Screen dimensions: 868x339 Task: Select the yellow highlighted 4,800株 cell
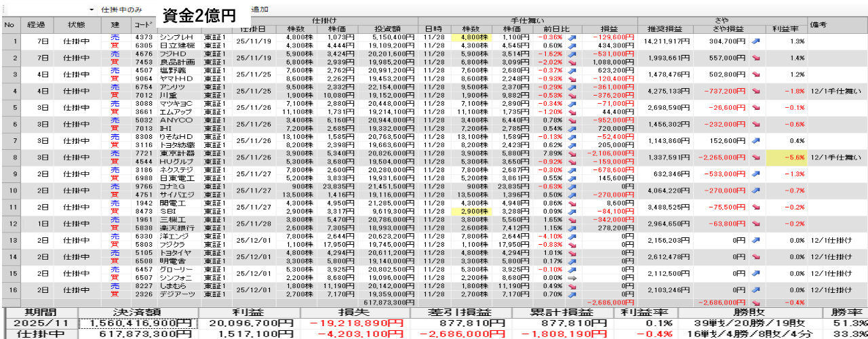(x=474, y=37)
